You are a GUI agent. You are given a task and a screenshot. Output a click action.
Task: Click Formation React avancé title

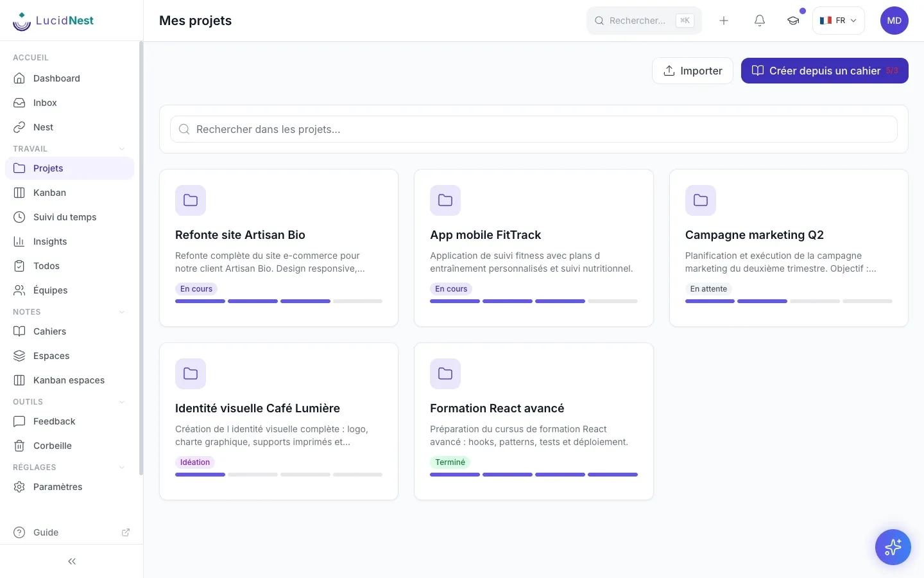pyautogui.click(x=497, y=408)
